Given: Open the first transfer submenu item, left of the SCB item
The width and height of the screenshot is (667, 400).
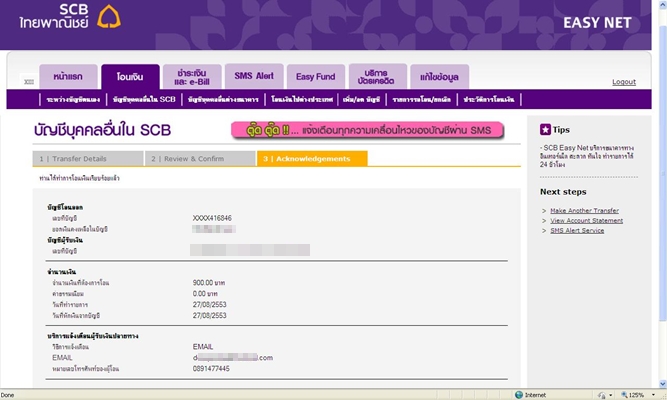Looking at the screenshot, I should point(73,100).
